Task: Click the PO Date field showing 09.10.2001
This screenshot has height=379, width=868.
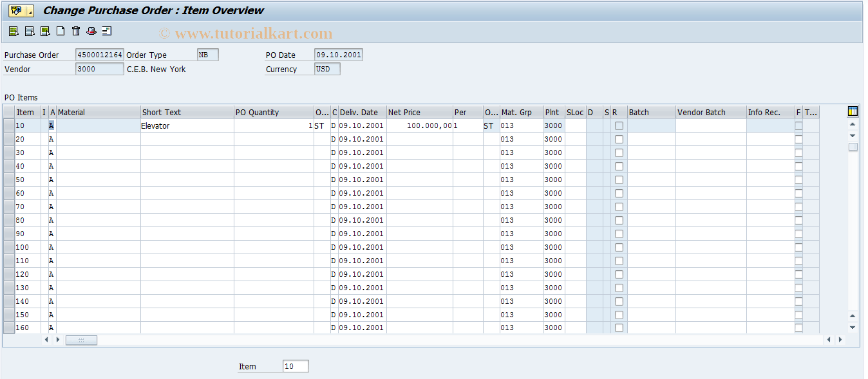Action: 338,54
